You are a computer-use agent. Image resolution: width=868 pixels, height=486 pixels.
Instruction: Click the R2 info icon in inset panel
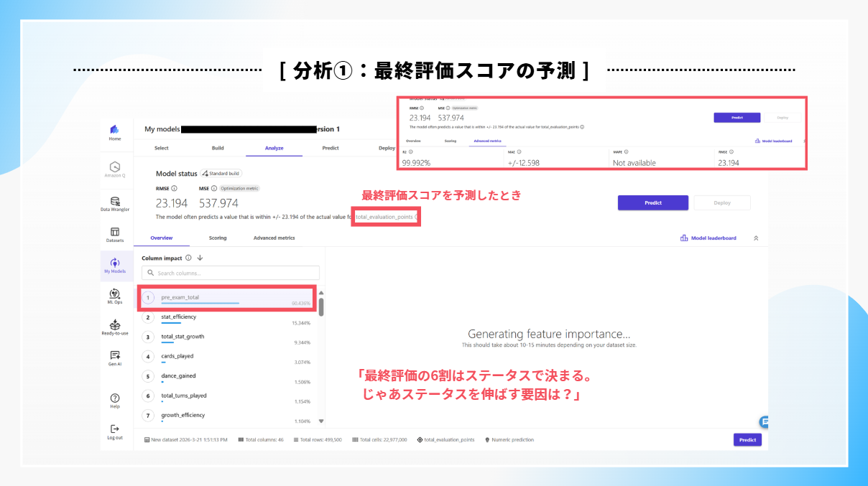(x=411, y=152)
